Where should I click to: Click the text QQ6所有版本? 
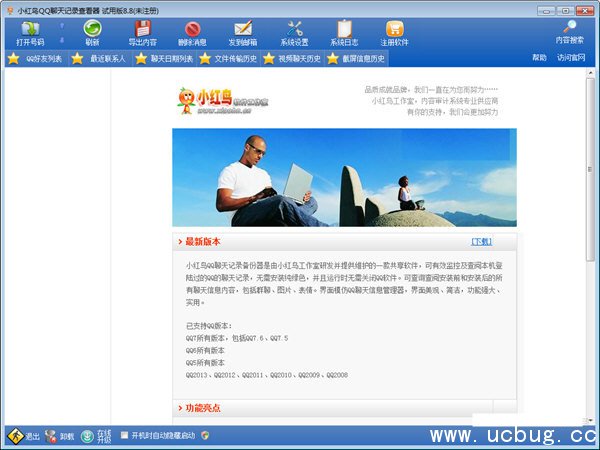[205, 351]
